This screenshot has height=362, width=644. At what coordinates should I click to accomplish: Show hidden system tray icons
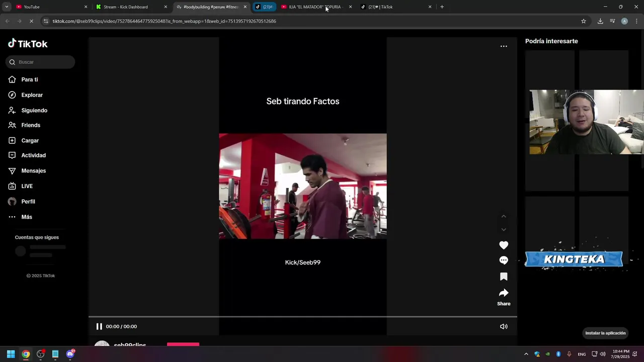526,354
